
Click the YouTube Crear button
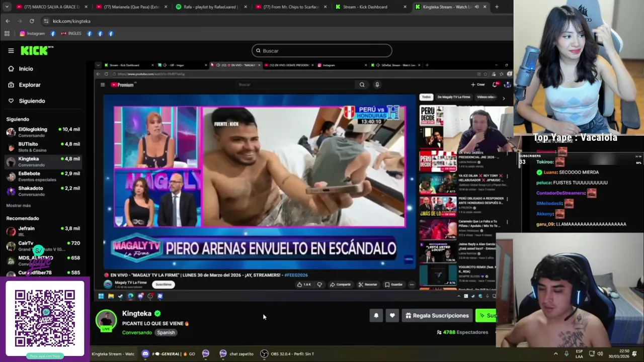click(x=478, y=84)
